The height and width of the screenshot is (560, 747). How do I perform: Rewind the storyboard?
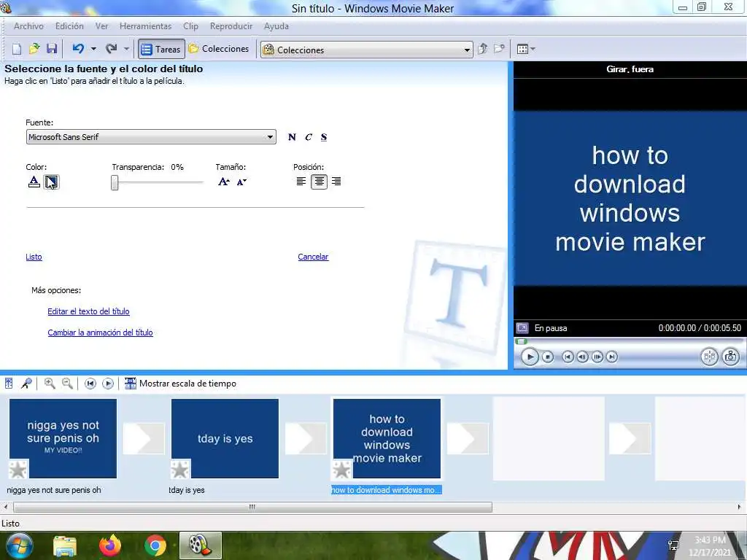[x=90, y=384]
